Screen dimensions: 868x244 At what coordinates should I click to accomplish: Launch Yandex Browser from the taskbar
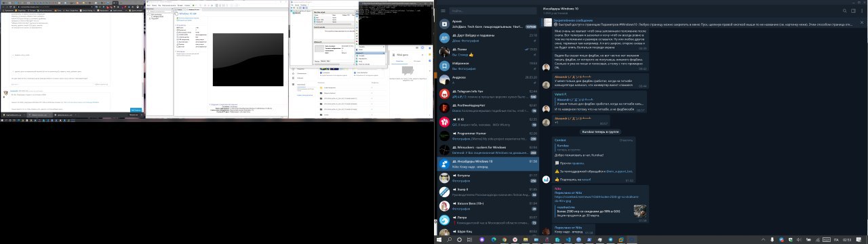click(x=515, y=240)
